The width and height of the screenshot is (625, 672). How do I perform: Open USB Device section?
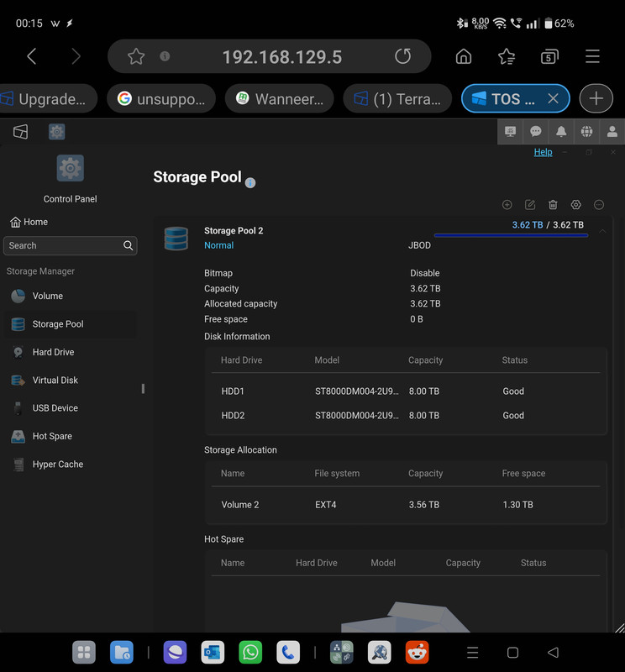tap(71, 408)
